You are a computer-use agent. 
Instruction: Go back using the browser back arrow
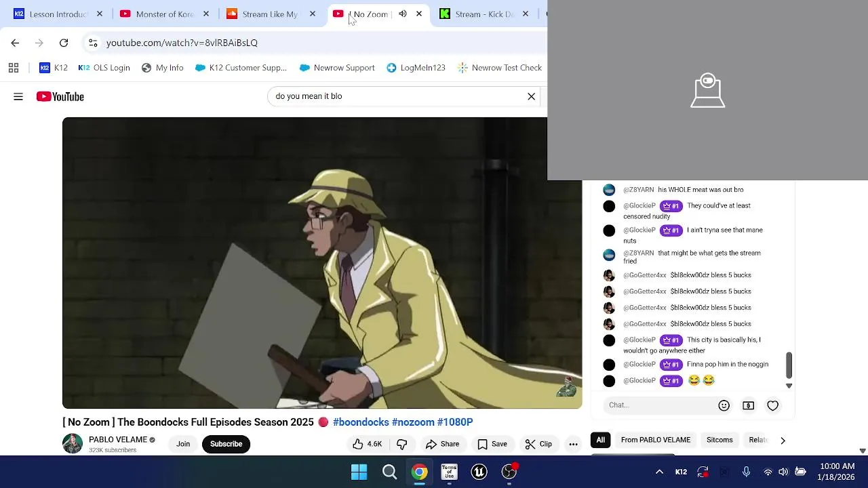click(x=15, y=43)
